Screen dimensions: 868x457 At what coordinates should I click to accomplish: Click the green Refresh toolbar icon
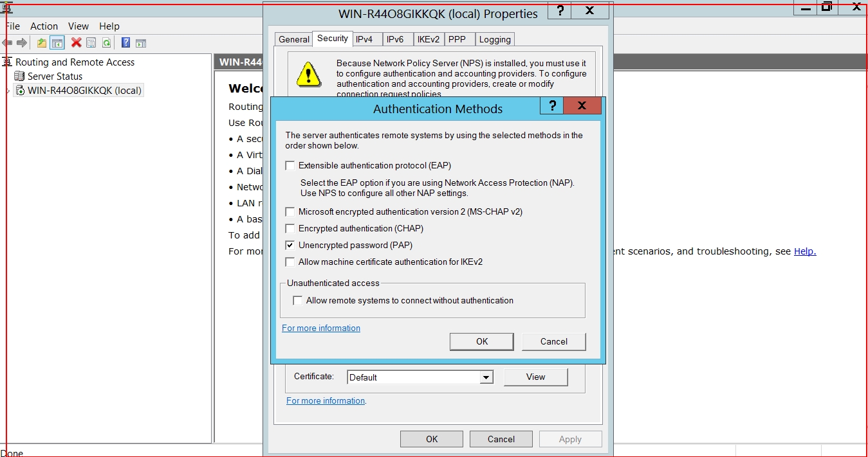point(106,43)
